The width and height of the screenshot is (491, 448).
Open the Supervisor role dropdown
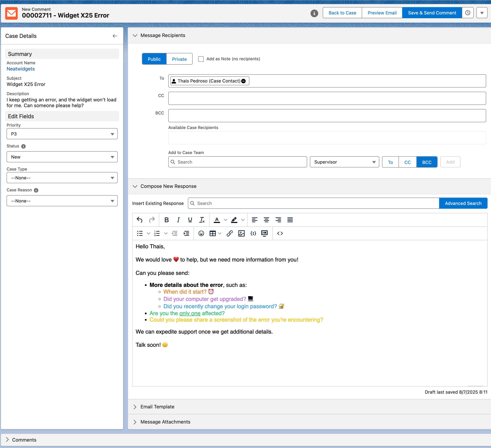[x=344, y=162]
